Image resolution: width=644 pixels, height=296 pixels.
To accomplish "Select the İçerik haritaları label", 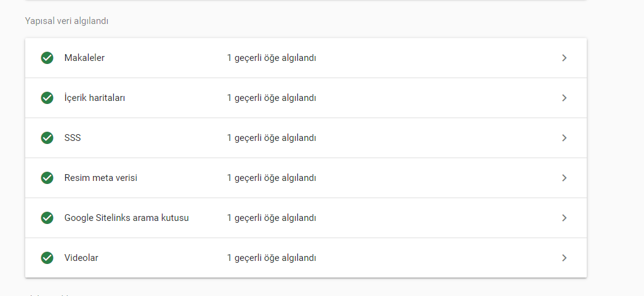I will [94, 98].
